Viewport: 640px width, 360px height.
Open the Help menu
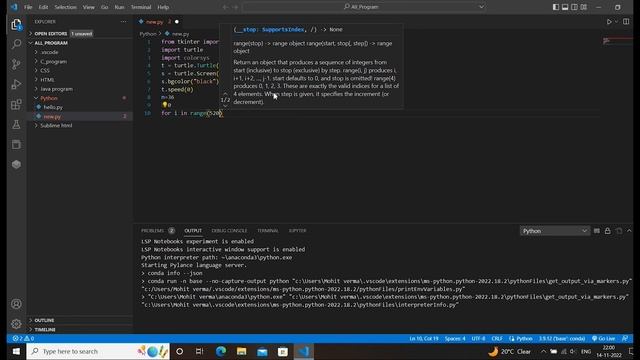163,7
